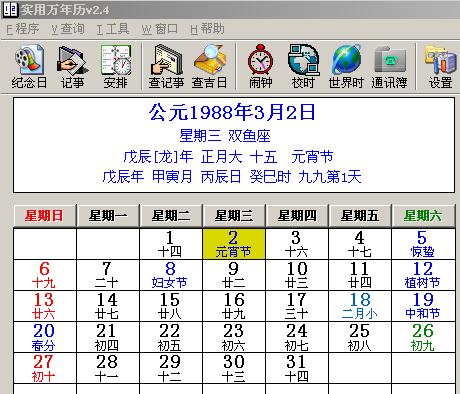Click the 星期一 column header
This screenshot has height=394, width=460.
[x=108, y=216]
